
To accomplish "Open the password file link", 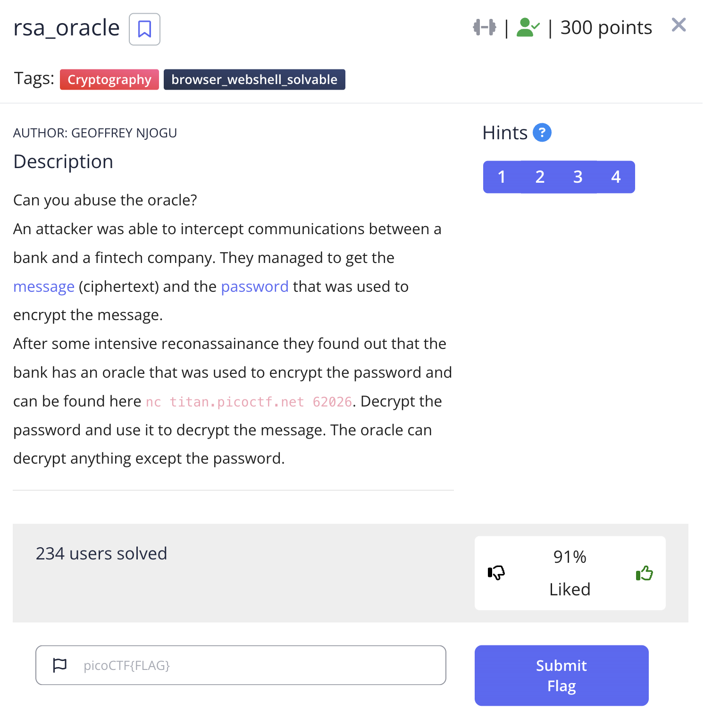I will (254, 287).
